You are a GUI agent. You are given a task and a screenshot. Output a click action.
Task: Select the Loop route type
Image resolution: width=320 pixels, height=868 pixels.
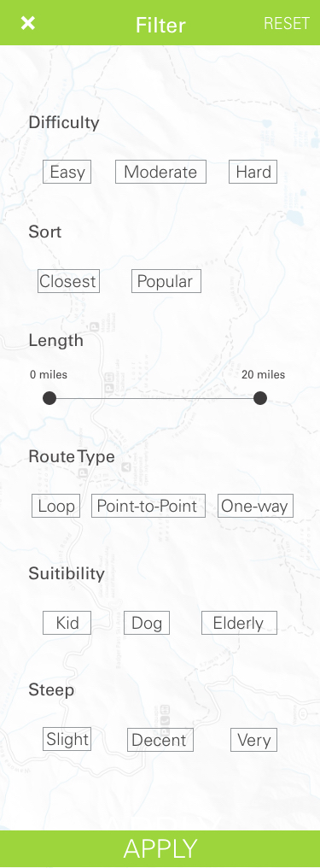pos(55,506)
